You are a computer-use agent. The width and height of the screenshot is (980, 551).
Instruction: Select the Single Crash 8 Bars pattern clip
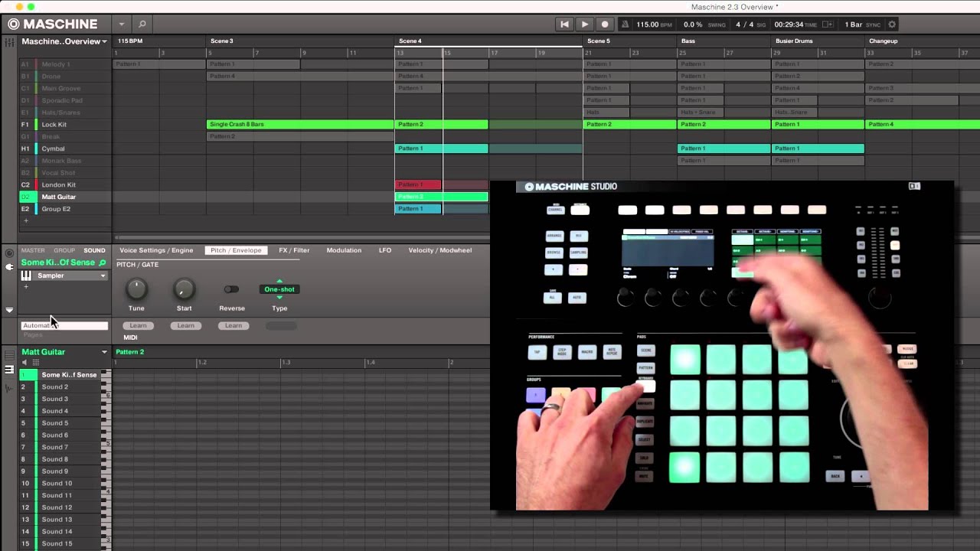[x=300, y=125]
